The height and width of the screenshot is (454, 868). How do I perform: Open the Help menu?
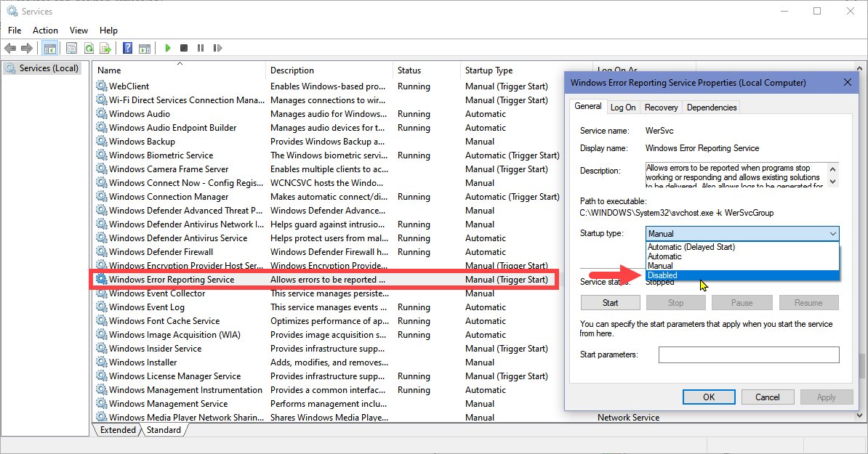coord(108,31)
